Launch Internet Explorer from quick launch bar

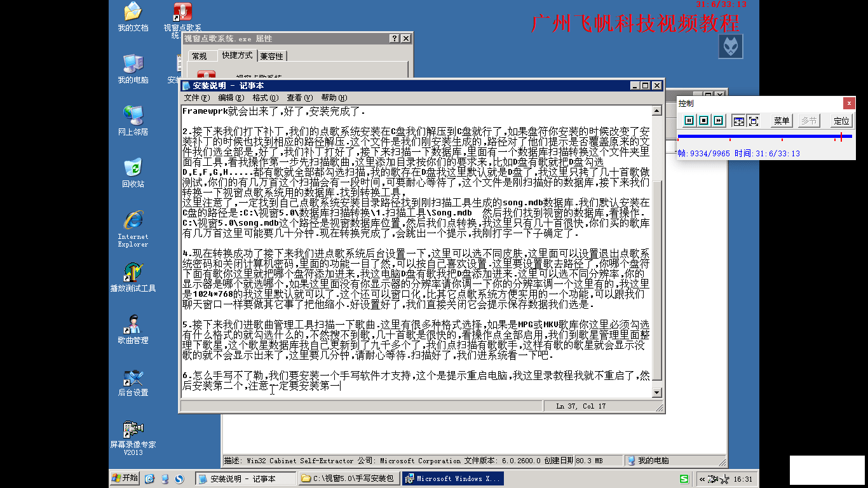click(150, 478)
